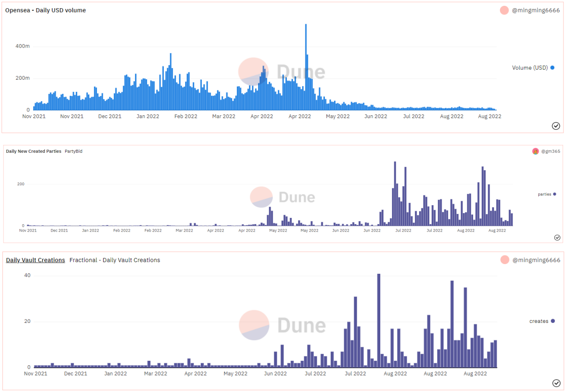Click Dec 2021 label in Opensea chart
Viewport: 566px width, 392px height.
click(110, 116)
